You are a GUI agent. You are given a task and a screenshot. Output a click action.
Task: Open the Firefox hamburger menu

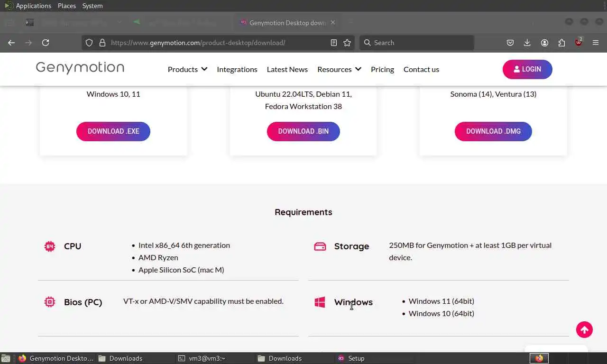click(596, 43)
